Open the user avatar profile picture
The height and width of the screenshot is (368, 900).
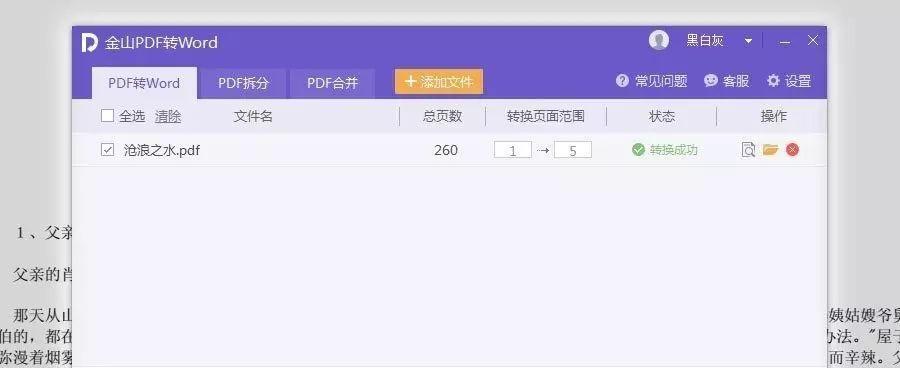658,40
